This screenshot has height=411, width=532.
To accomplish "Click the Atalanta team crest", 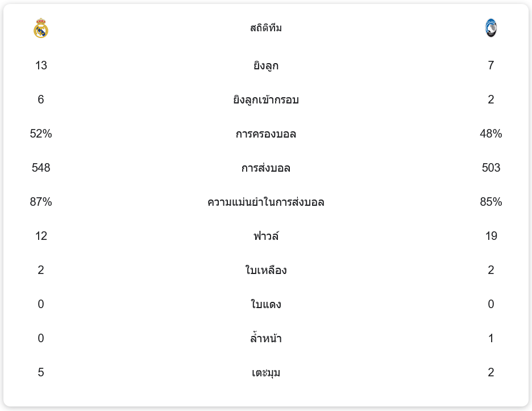I will [491, 28].
